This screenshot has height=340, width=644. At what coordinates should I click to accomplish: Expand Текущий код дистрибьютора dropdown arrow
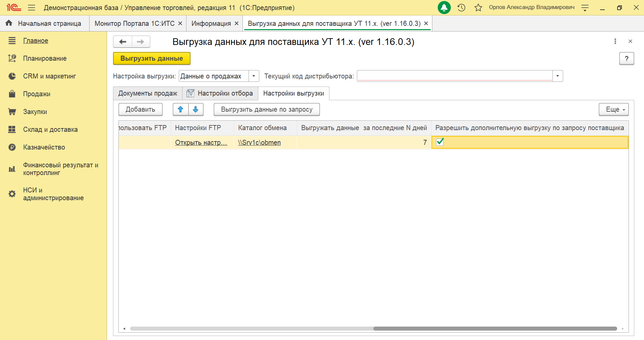click(x=557, y=76)
